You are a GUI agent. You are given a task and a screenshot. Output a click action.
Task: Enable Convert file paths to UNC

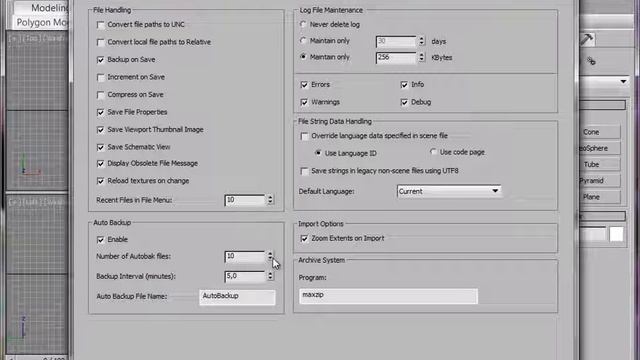100,25
